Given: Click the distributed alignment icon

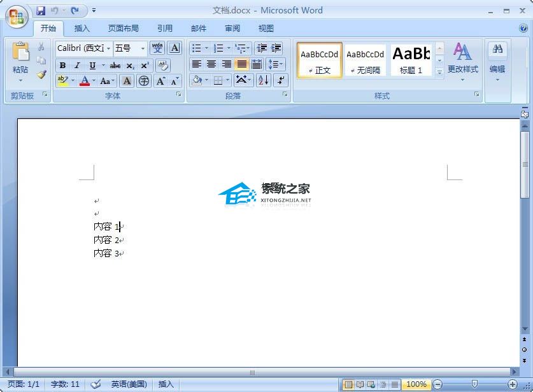Looking at the screenshot, I should 257,64.
